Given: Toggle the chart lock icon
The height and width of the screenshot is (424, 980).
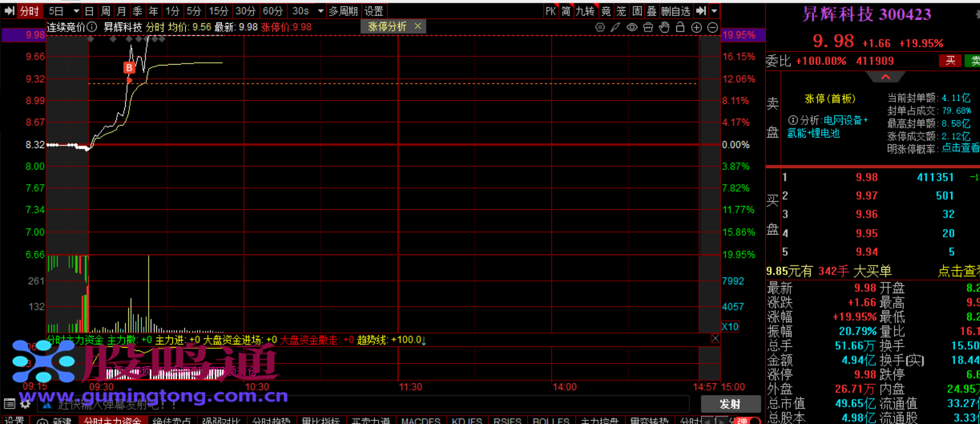Looking at the screenshot, I should pos(680,27).
